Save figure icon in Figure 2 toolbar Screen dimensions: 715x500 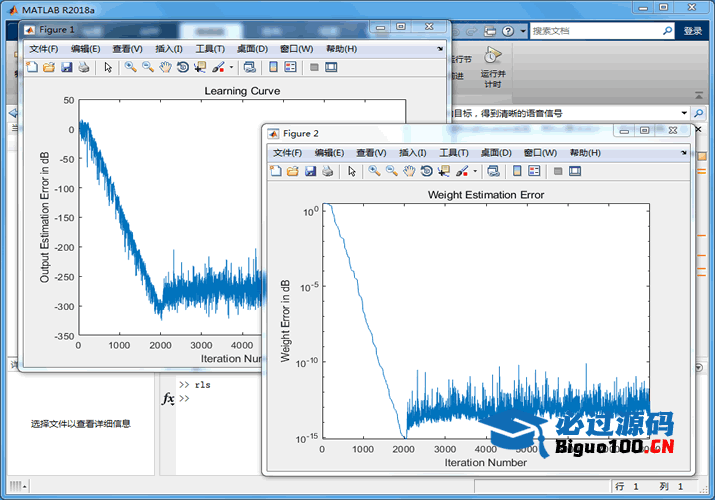click(311, 171)
